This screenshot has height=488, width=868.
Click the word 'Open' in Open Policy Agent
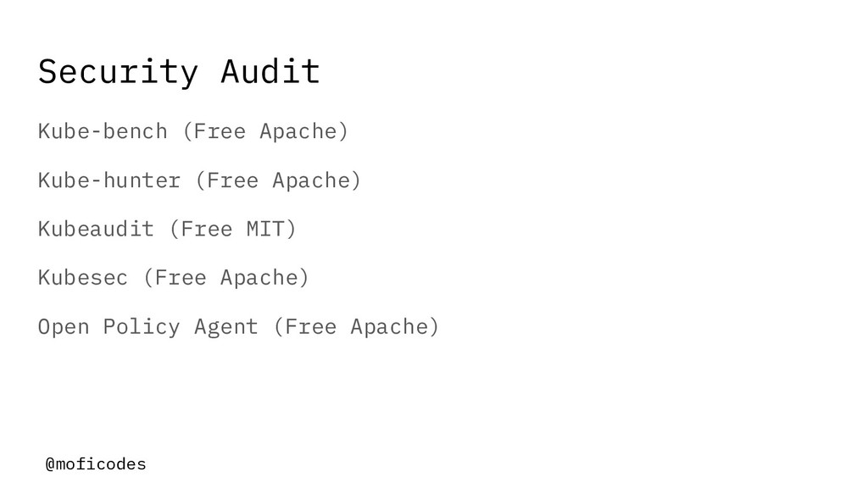click(63, 327)
